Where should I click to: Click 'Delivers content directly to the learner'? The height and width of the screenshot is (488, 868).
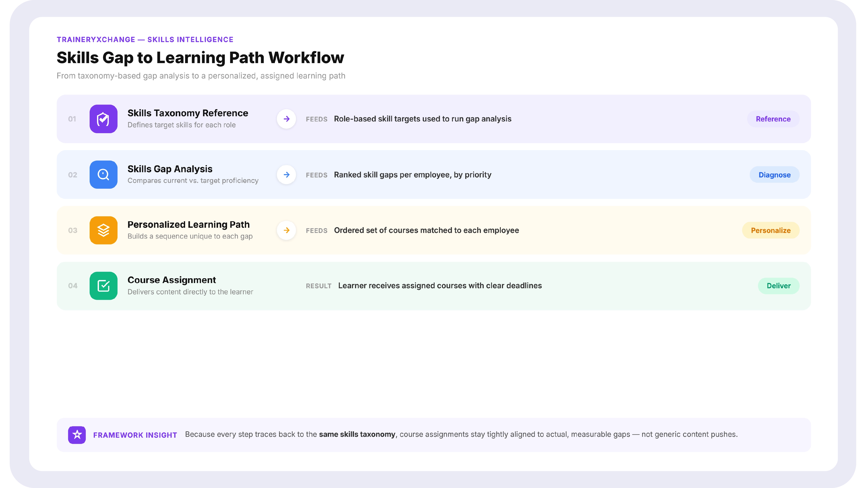pos(190,292)
